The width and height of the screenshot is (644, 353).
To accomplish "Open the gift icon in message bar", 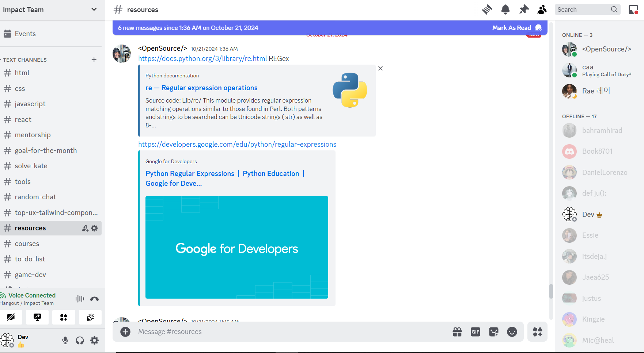I will pyautogui.click(x=457, y=332).
